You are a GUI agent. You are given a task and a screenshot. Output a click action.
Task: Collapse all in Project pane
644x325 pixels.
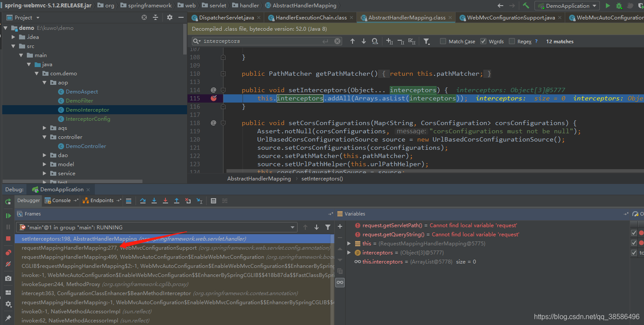pyautogui.click(x=156, y=17)
